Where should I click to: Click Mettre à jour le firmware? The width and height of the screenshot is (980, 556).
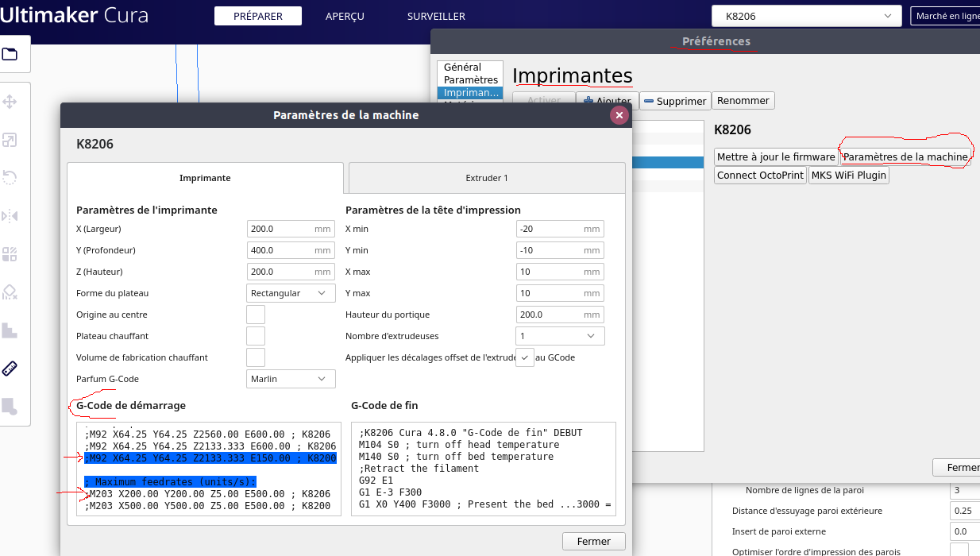point(776,156)
